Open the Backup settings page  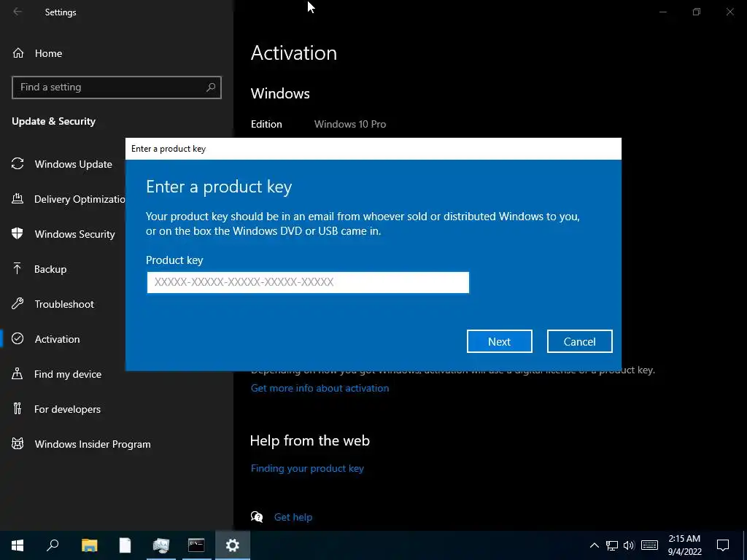(50, 269)
